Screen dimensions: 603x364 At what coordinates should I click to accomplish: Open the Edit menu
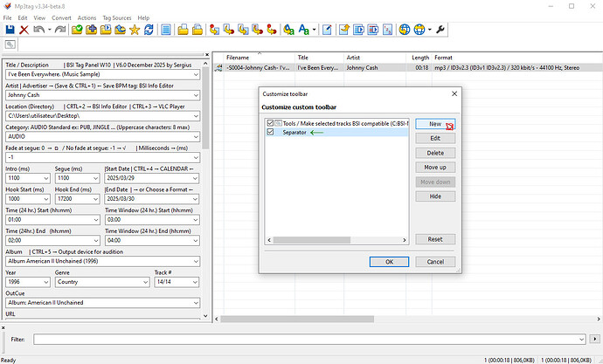pos(23,17)
